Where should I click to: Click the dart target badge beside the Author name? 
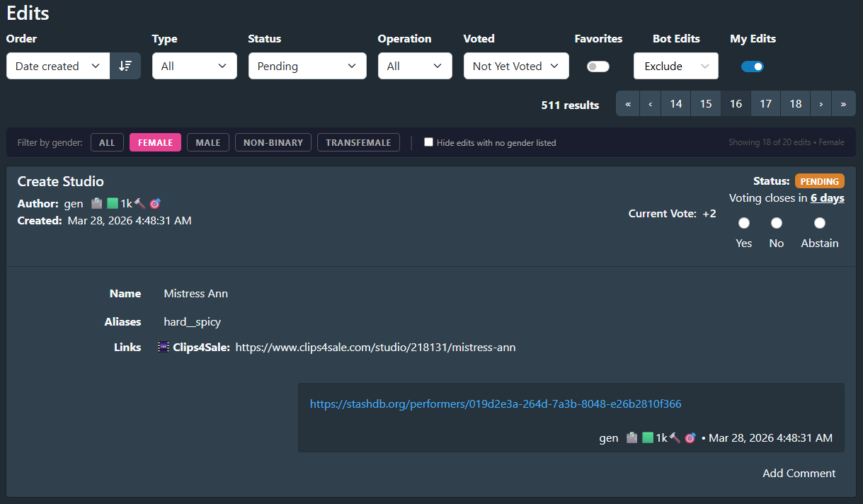coord(155,204)
